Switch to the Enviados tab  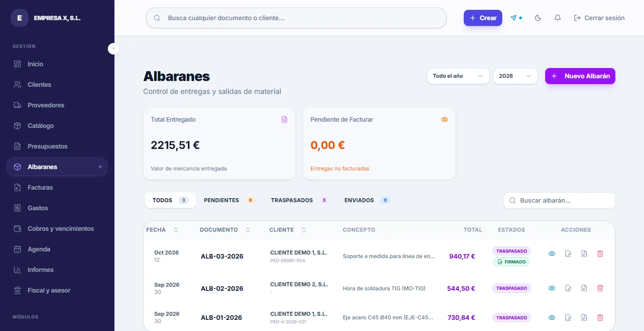click(367, 200)
